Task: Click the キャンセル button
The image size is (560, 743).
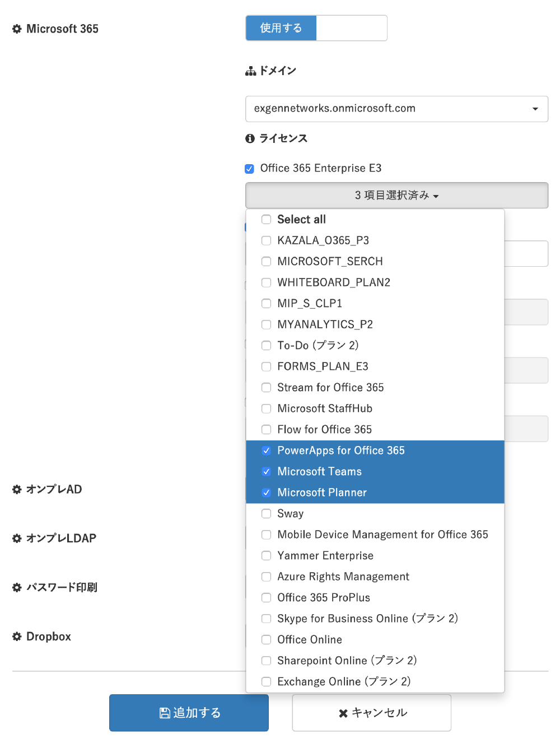Action: pyautogui.click(x=371, y=713)
